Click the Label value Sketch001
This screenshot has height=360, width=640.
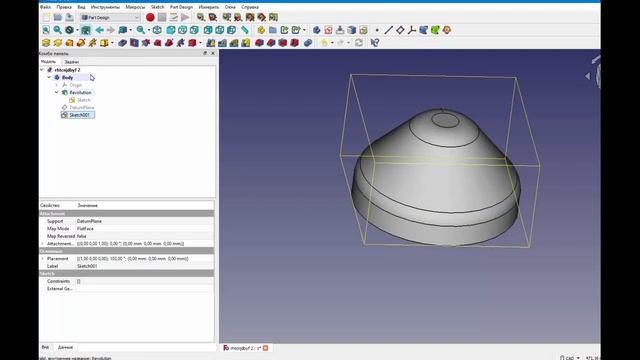tap(87, 266)
